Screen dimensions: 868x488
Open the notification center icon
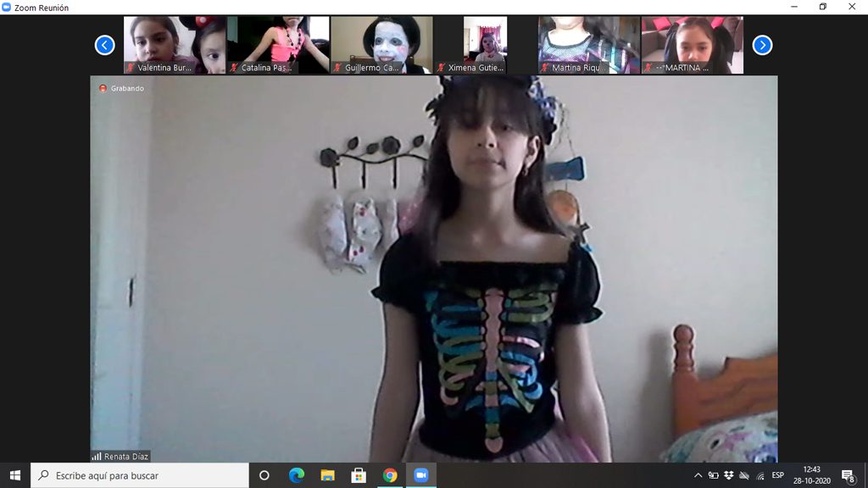point(847,475)
